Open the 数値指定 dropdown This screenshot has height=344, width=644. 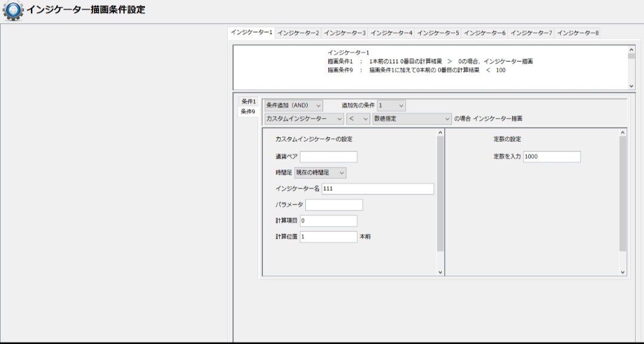pos(411,119)
